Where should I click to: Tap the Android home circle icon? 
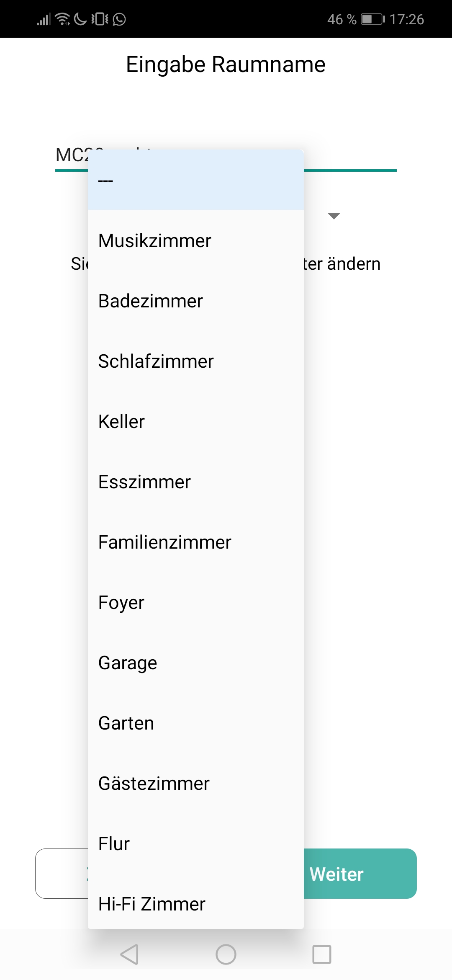(x=226, y=954)
